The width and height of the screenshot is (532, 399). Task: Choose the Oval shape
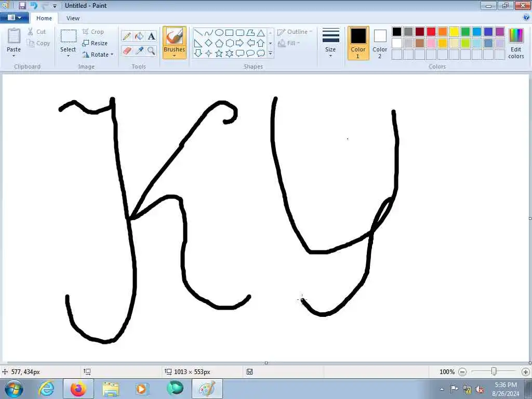[x=219, y=33]
